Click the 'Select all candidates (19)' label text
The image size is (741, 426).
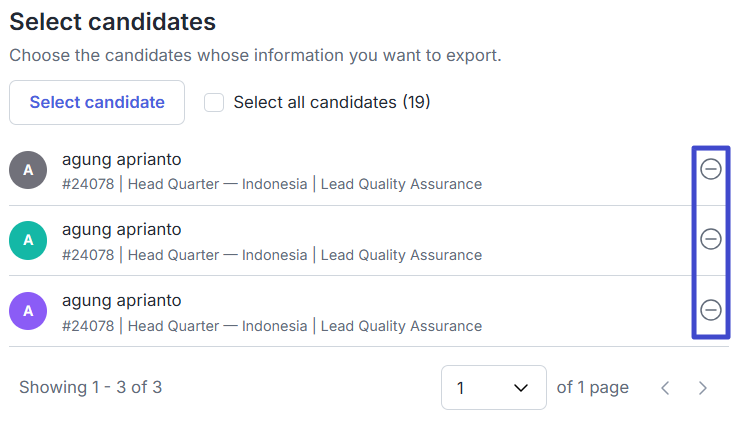point(331,103)
